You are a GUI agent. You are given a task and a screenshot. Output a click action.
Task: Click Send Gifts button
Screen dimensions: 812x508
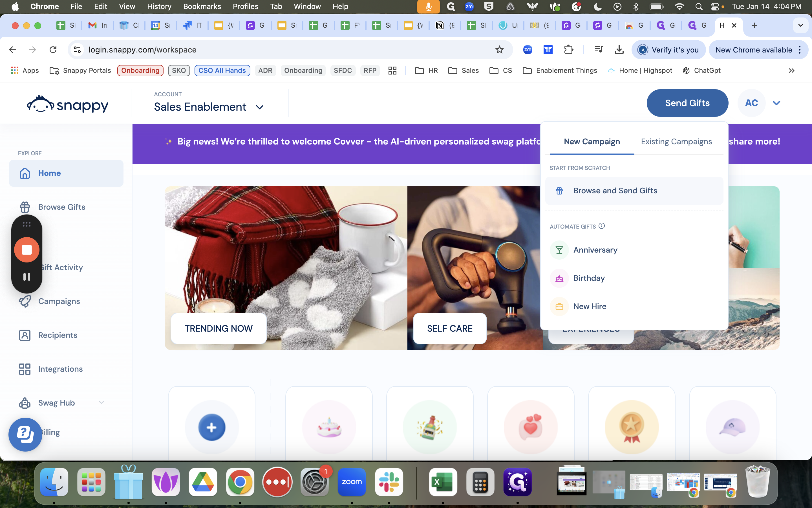pyautogui.click(x=687, y=103)
